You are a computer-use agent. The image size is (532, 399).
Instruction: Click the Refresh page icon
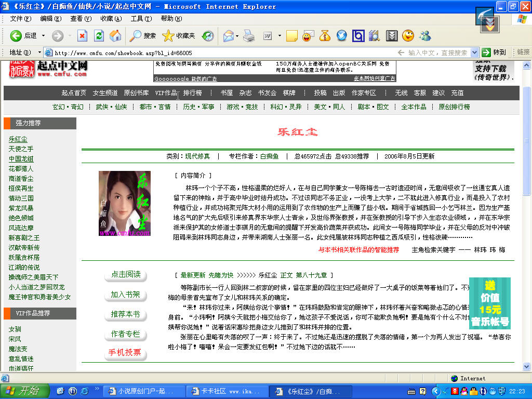(x=99, y=36)
